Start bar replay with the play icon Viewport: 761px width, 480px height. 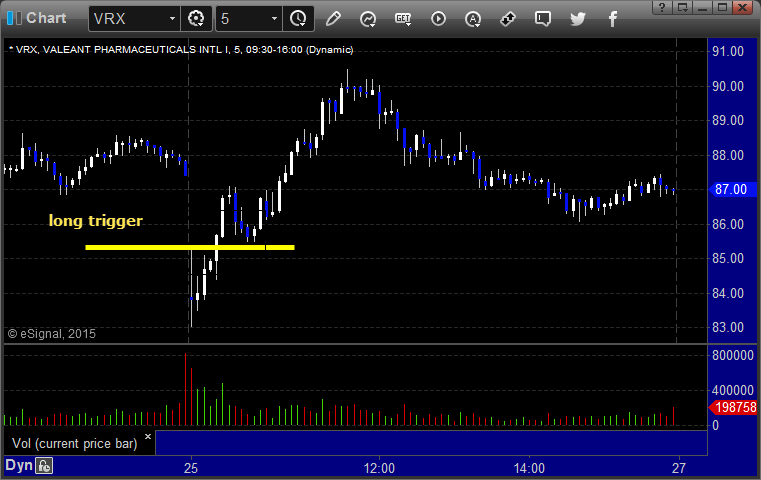[x=438, y=19]
